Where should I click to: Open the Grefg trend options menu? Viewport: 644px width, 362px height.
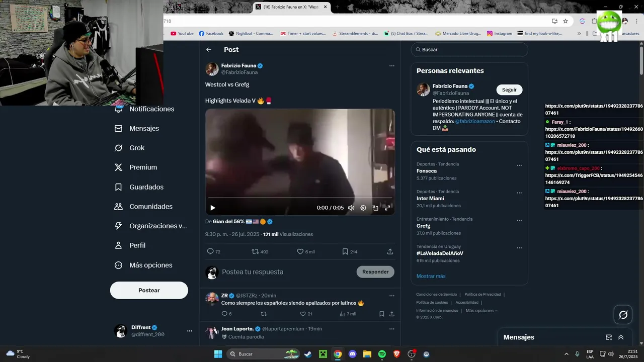pos(519,220)
